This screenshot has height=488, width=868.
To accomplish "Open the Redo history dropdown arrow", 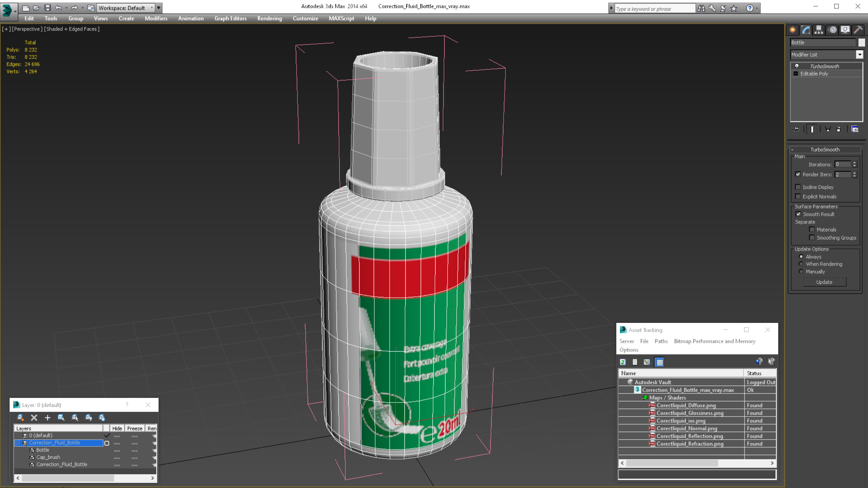I will point(82,8).
